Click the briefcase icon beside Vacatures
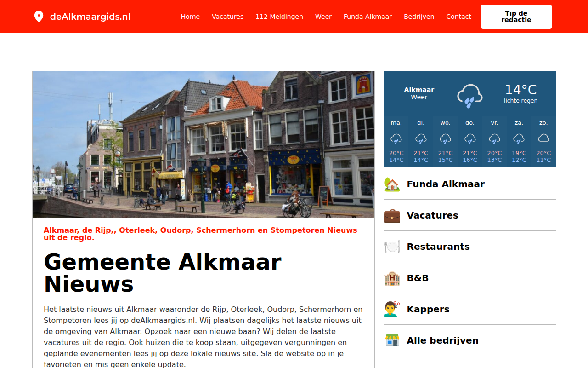This screenshot has height=368, width=588. [392, 215]
